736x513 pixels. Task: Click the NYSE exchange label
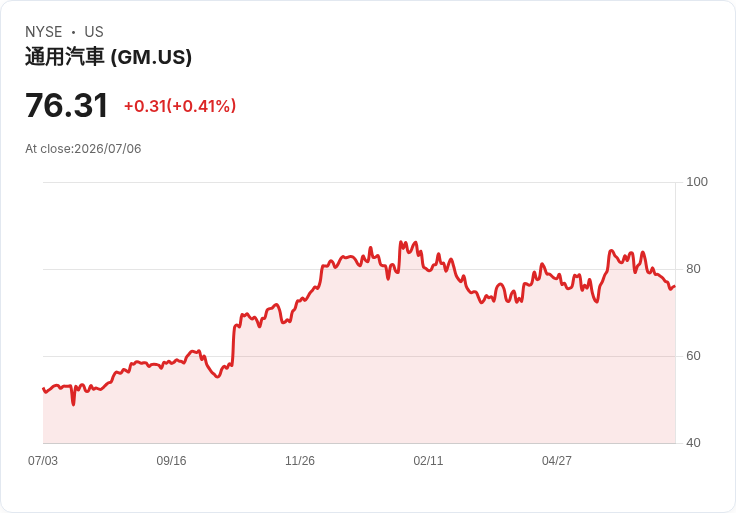(44, 32)
